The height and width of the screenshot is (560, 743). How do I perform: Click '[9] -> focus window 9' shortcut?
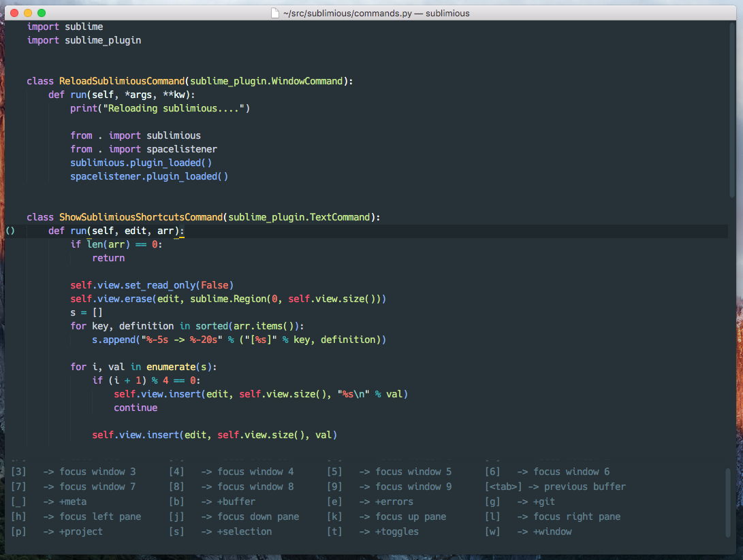390,487
